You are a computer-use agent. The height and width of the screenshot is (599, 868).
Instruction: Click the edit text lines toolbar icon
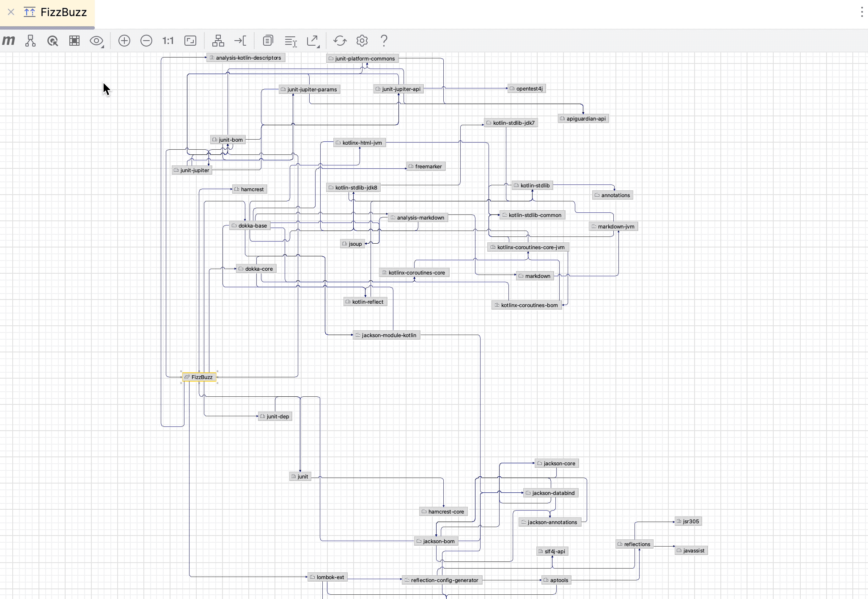(x=291, y=41)
